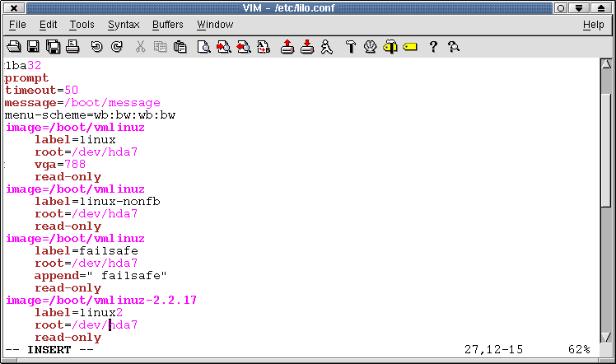Click the Load session icon
Screen dimensions: 616x364
click(x=287, y=46)
